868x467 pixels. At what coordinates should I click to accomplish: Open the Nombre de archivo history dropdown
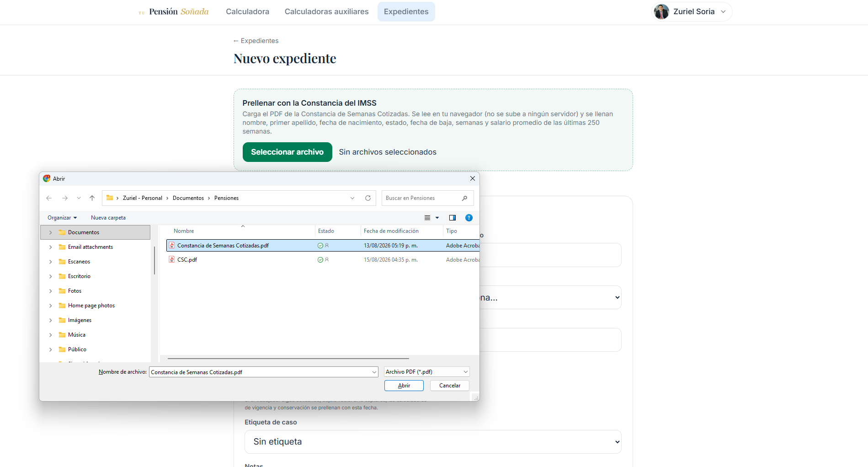point(374,372)
